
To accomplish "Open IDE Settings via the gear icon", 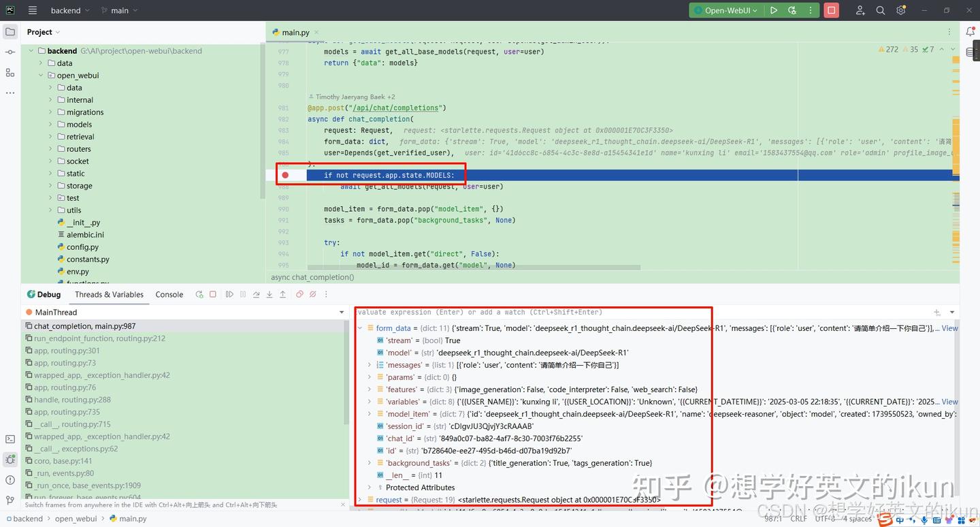I will pos(900,10).
